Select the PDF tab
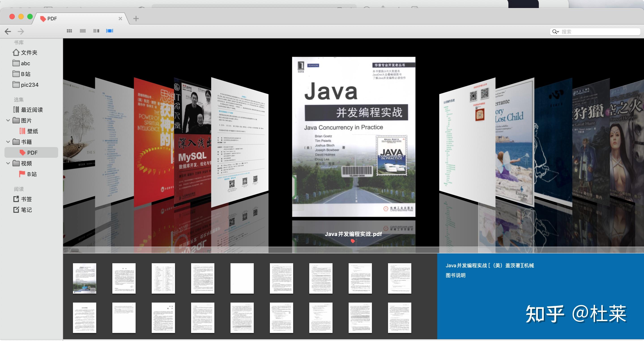 (x=80, y=19)
